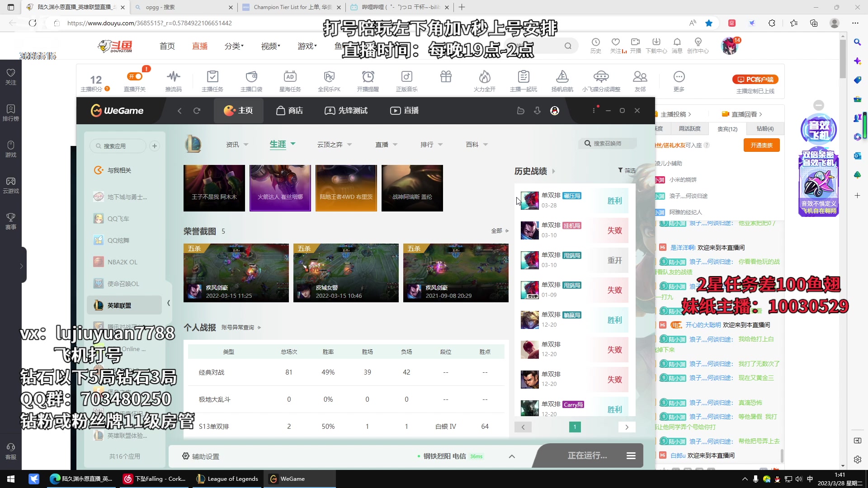The height and width of the screenshot is (488, 868).
Task: Switch to WeGame 主页 tab
Action: coord(238,111)
